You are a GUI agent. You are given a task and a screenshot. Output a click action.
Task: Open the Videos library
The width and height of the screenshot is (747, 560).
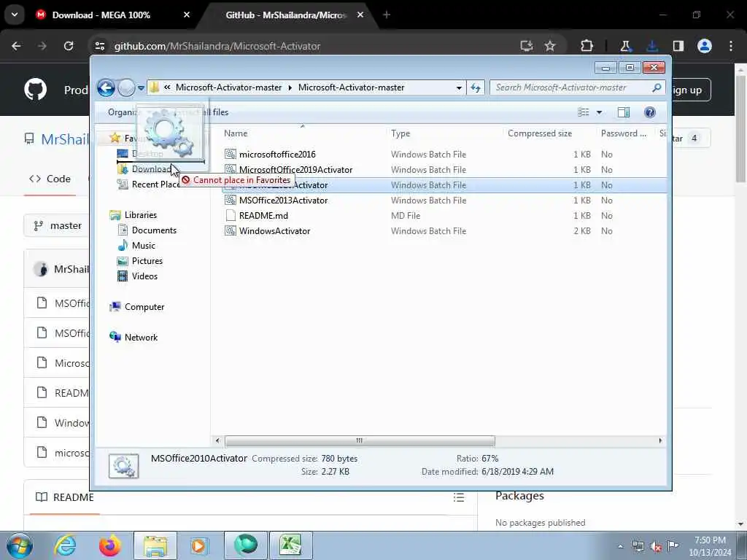(144, 276)
